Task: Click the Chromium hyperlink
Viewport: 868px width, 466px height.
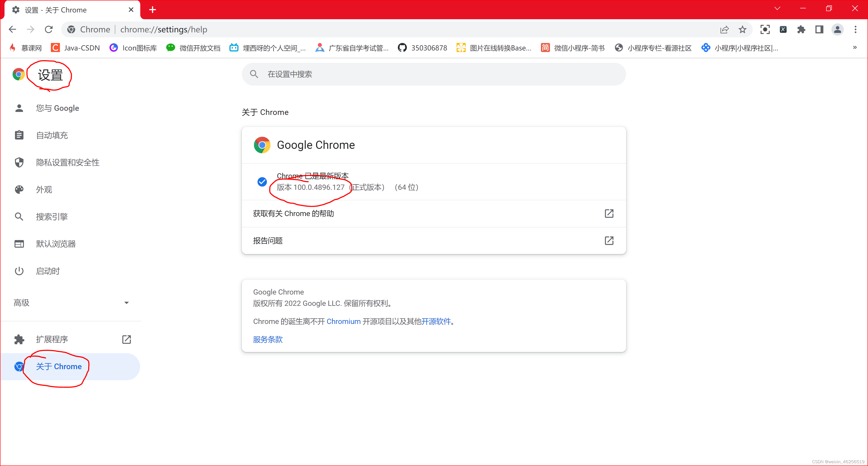Action: [x=343, y=321]
